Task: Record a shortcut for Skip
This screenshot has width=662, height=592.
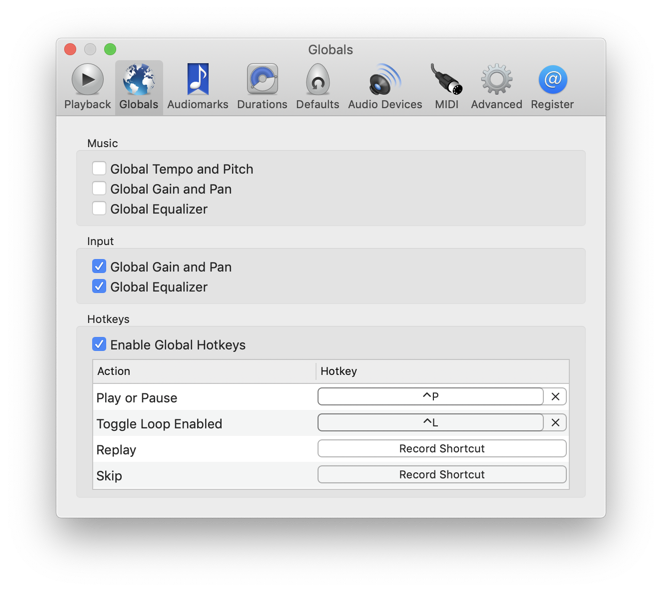Action: pos(442,475)
